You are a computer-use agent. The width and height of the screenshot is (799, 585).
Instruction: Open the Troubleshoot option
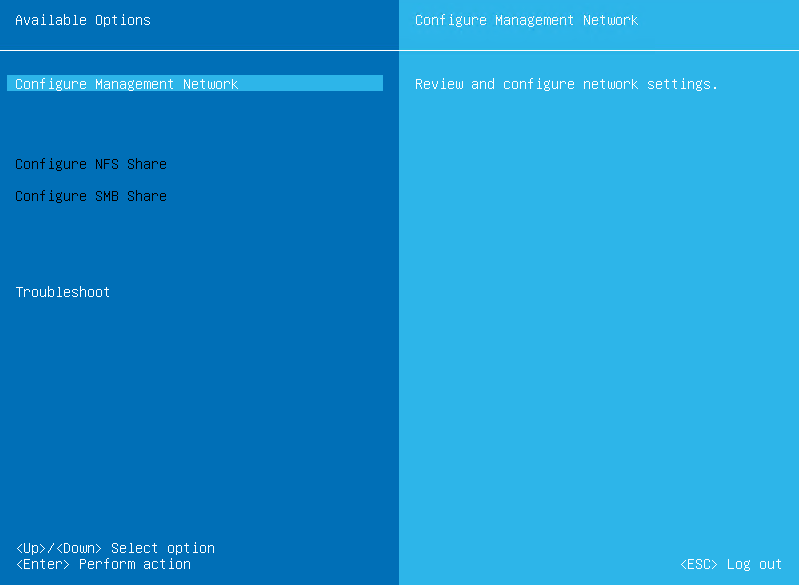[x=63, y=292]
